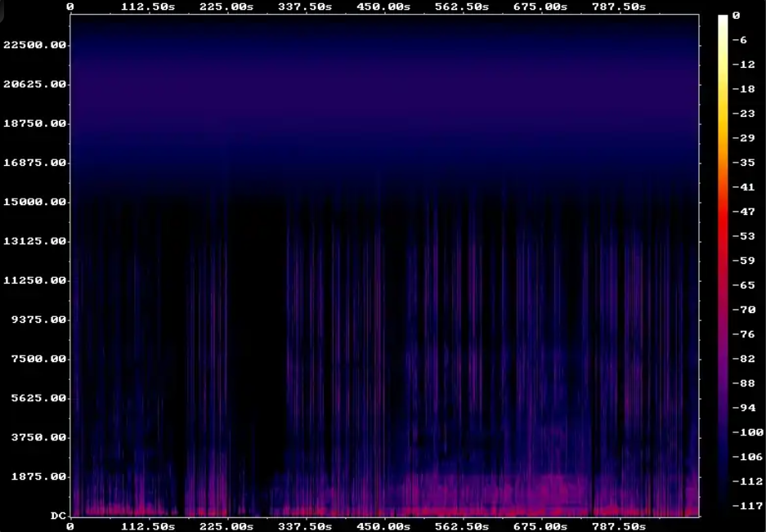Image resolution: width=766 pixels, height=532 pixels.
Task: Click the 3750.00 frequency axis label
Action: (38, 436)
